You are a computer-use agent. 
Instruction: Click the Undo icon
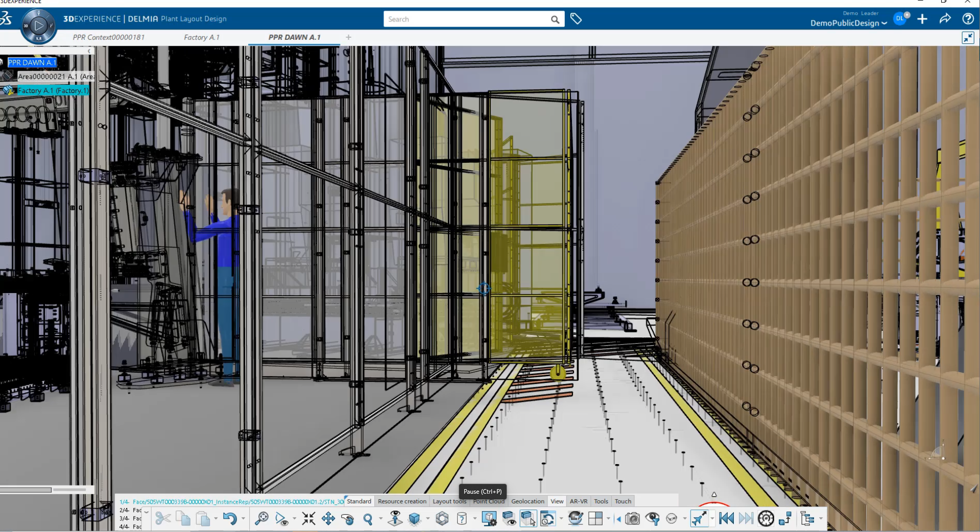[231, 518]
